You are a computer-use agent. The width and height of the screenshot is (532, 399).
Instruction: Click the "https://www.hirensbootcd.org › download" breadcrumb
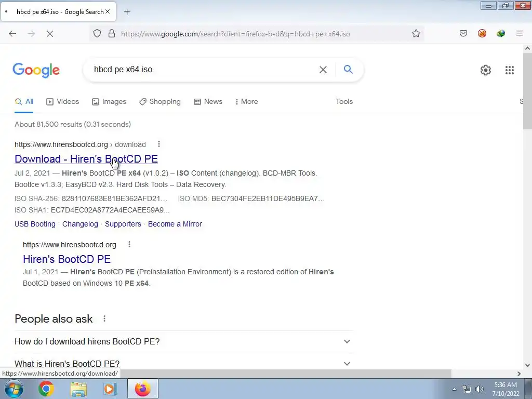[80, 144]
